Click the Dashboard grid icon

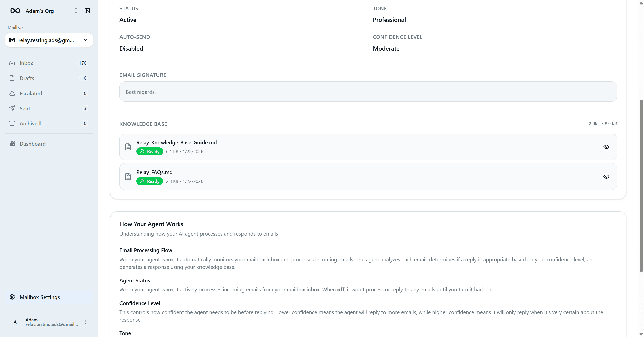coord(12,143)
